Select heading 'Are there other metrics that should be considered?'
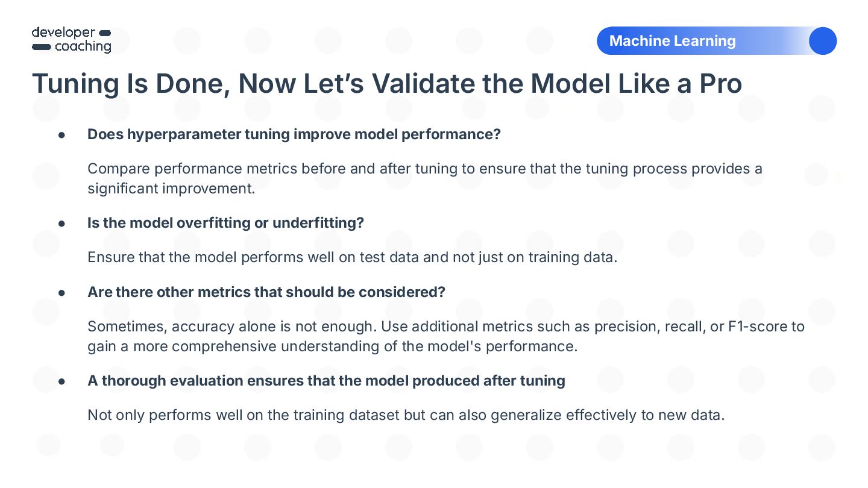Viewport: 868px width, 488px height. pos(266,292)
